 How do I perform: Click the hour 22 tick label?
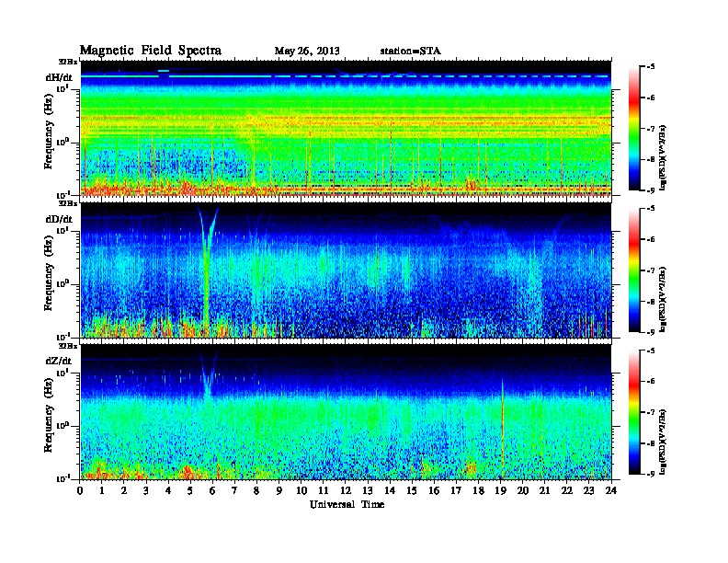(x=567, y=490)
